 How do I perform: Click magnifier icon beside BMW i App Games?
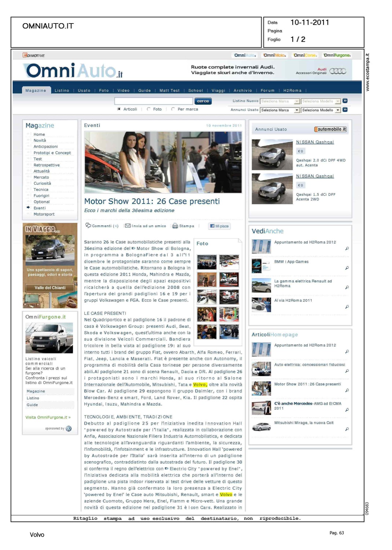pyautogui.click(x=347, y=268)
